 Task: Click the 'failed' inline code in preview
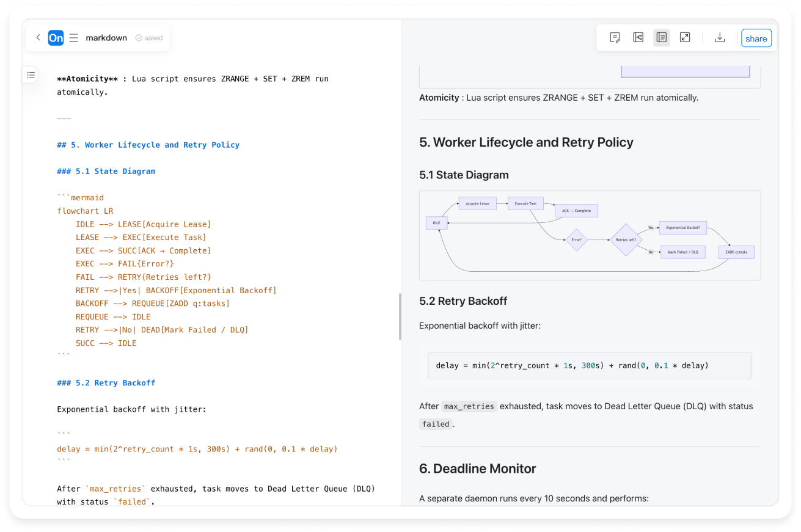[x=436, y=424]
